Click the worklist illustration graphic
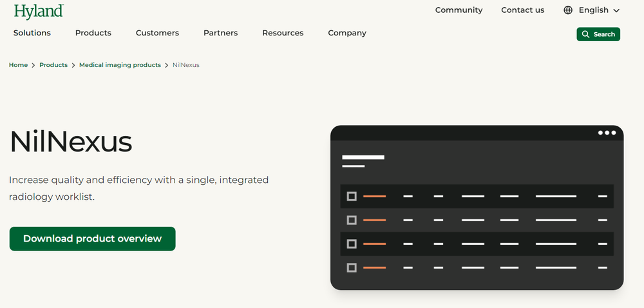 click(x=477, y=207)
